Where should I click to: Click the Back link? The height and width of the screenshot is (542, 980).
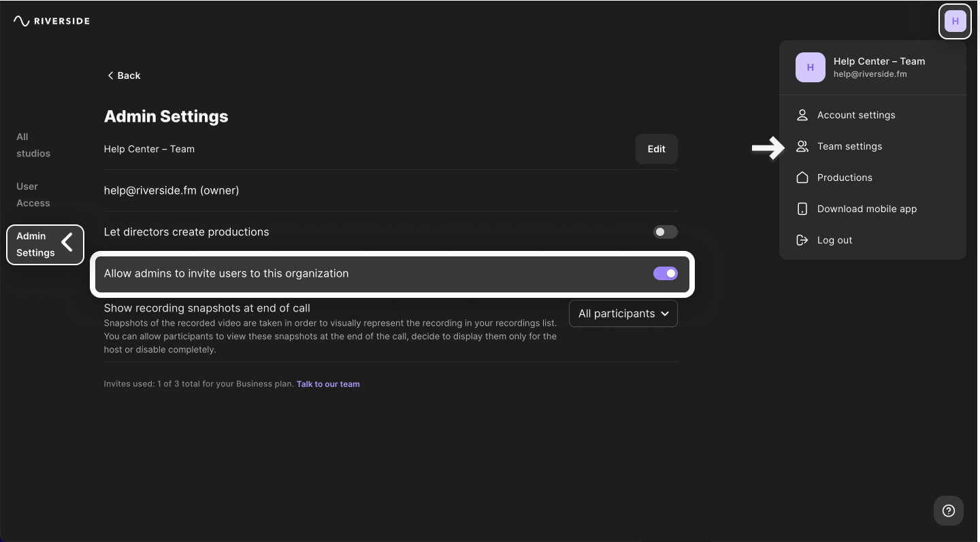pos(124,75)
